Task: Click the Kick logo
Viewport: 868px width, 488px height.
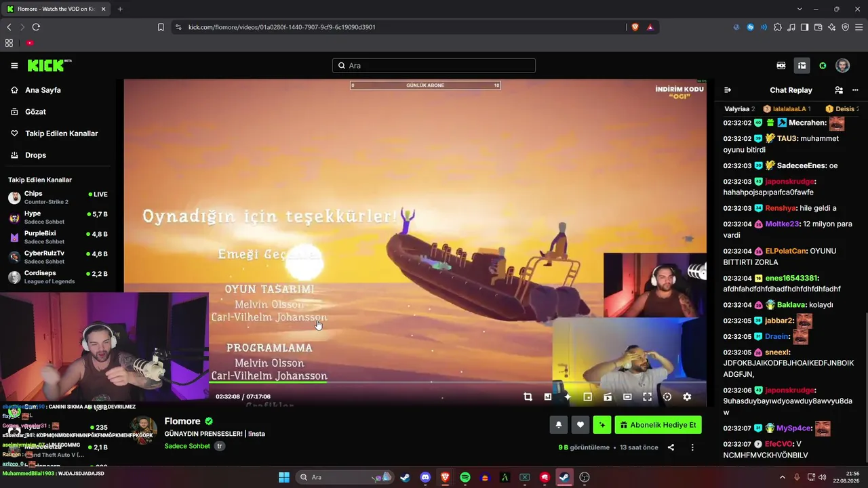Action: coord(50,66)
